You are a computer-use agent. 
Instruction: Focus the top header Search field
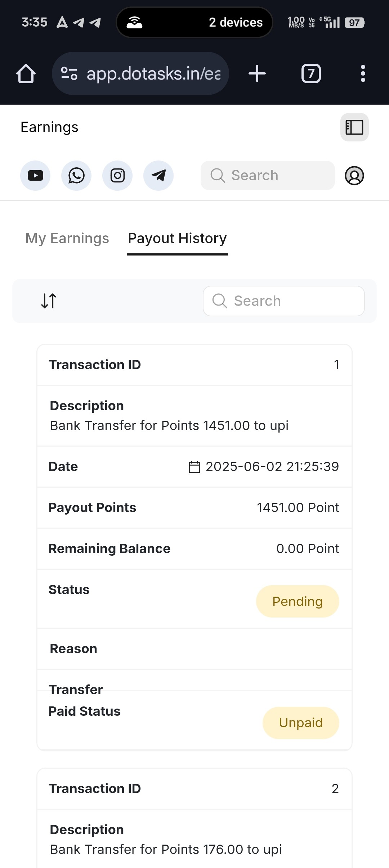[x=268, y=176]
